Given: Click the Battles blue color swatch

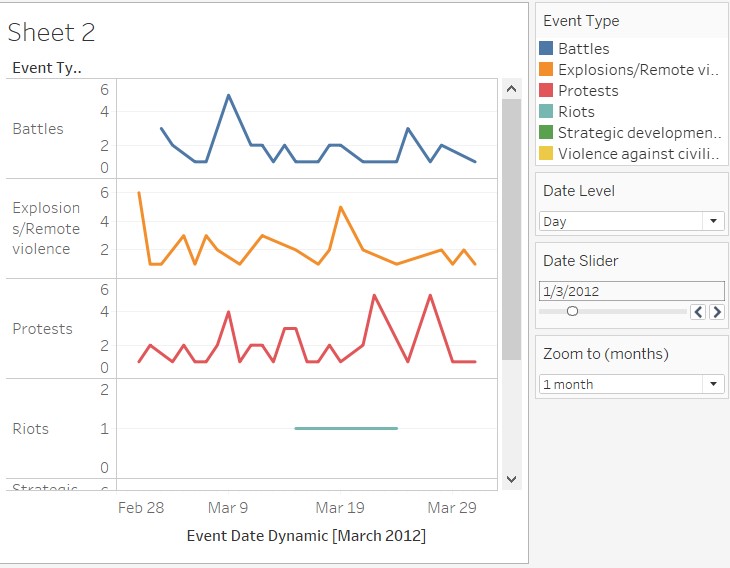Looking at the screenshot, I should (x=546, y=48).
